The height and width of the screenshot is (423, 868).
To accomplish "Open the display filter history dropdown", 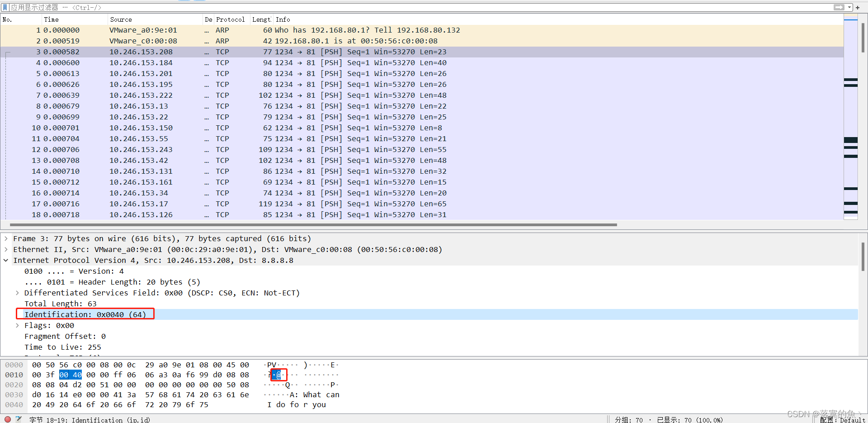I will click(x=849, y=8).
